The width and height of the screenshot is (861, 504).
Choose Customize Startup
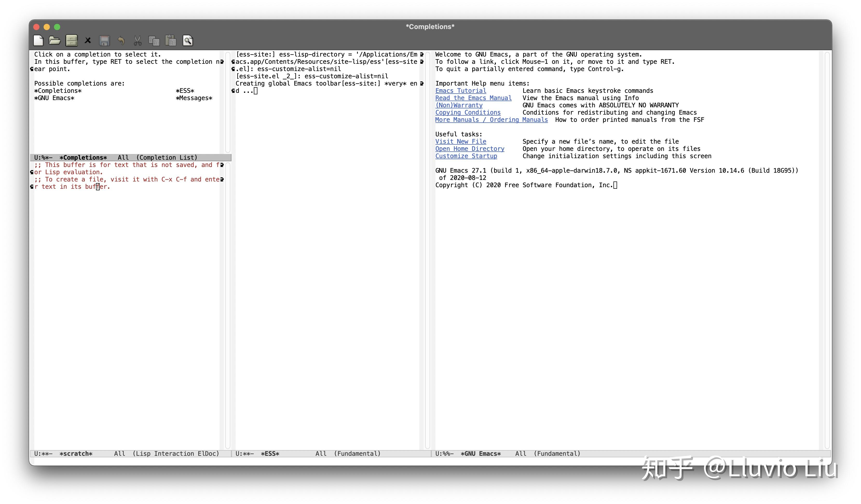pos(466,156)
